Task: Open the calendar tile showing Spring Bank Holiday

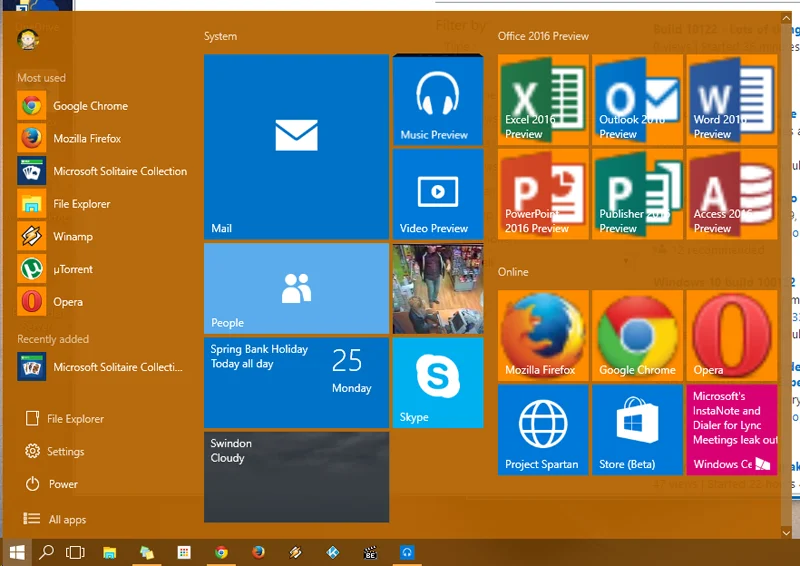Action: click(296, 383)
